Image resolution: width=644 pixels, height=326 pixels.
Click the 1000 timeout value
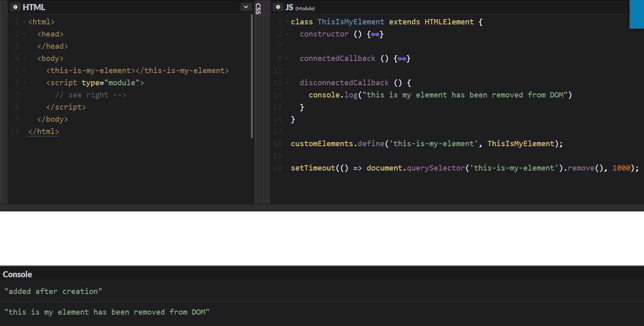[621, 168]
